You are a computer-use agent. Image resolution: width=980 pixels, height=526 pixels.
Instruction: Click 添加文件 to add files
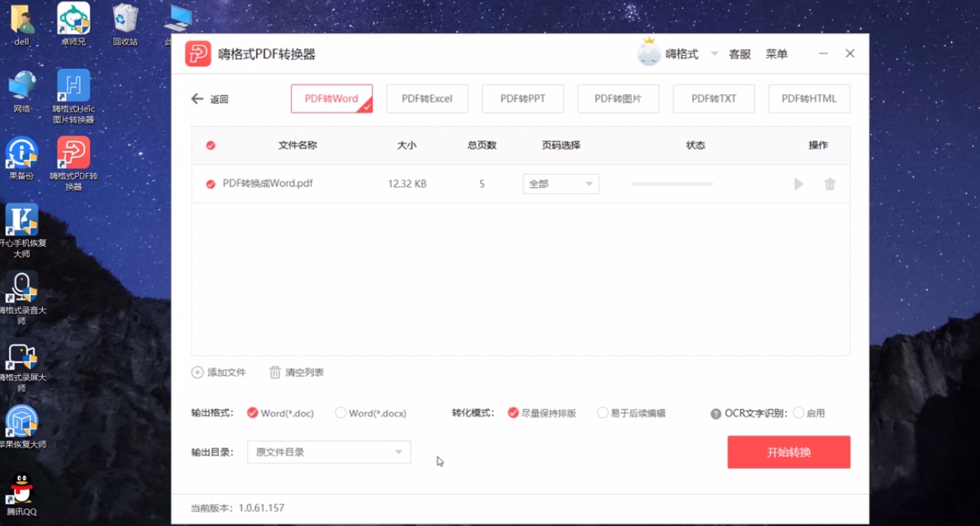(x=219, y=372)
